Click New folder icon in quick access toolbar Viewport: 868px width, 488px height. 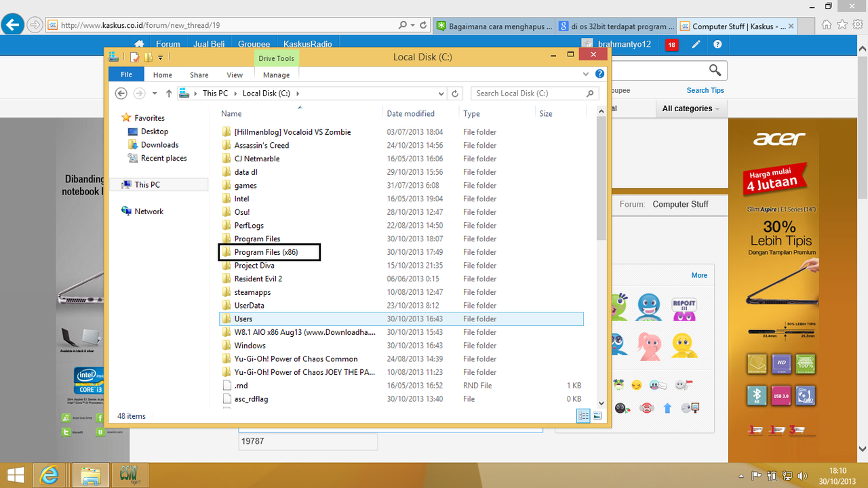148,58
